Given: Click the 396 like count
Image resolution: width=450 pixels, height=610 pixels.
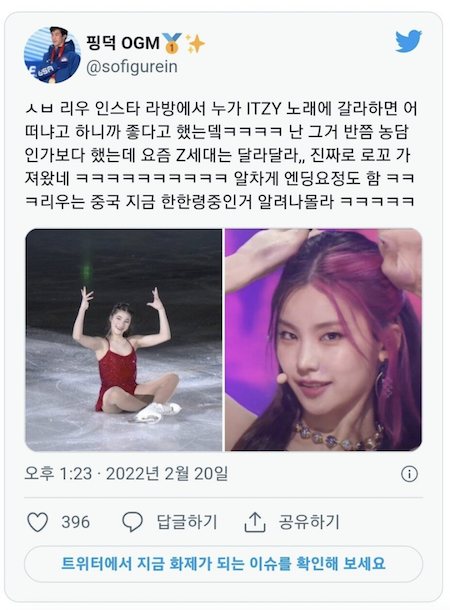Looking at the screenshot, I should [75, 522].
